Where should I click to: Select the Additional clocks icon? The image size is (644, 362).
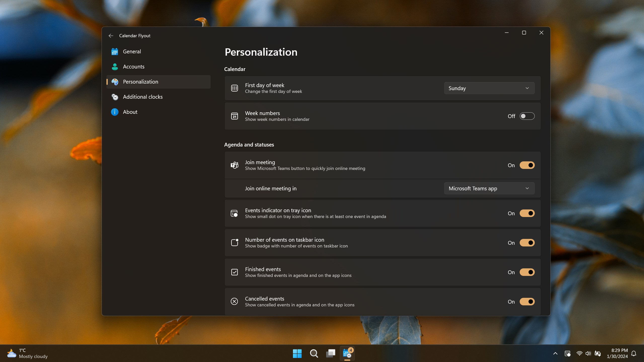pyautogui.click(x=115, y=97)
